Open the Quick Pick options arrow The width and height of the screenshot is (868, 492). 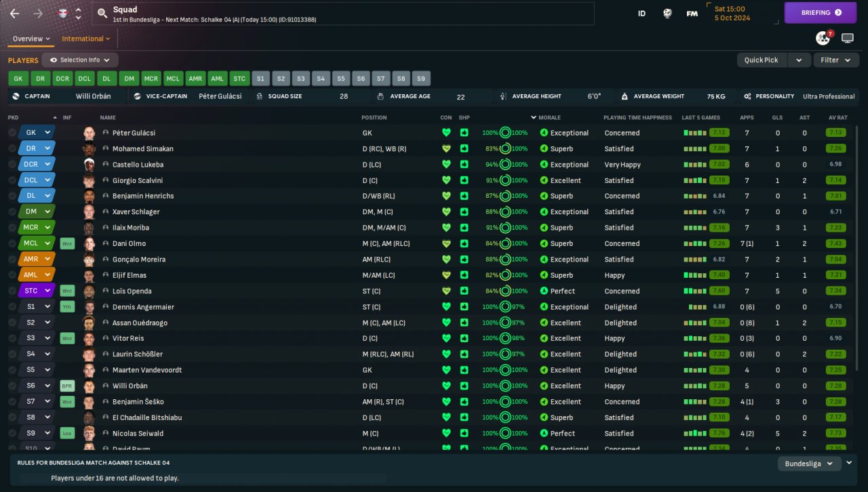799,60
